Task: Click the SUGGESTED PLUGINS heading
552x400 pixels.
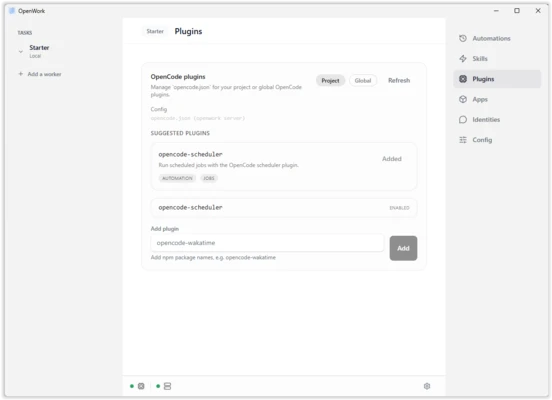Action: [180, 133]
